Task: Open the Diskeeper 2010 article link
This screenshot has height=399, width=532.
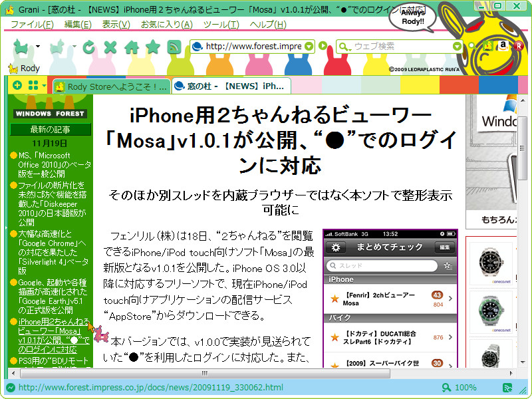Action: coord(53,203)
